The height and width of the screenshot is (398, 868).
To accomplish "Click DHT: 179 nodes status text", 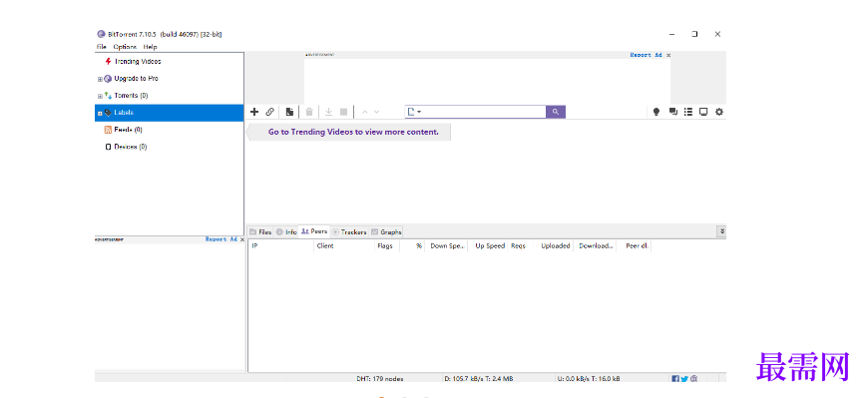I will (380, 379).
